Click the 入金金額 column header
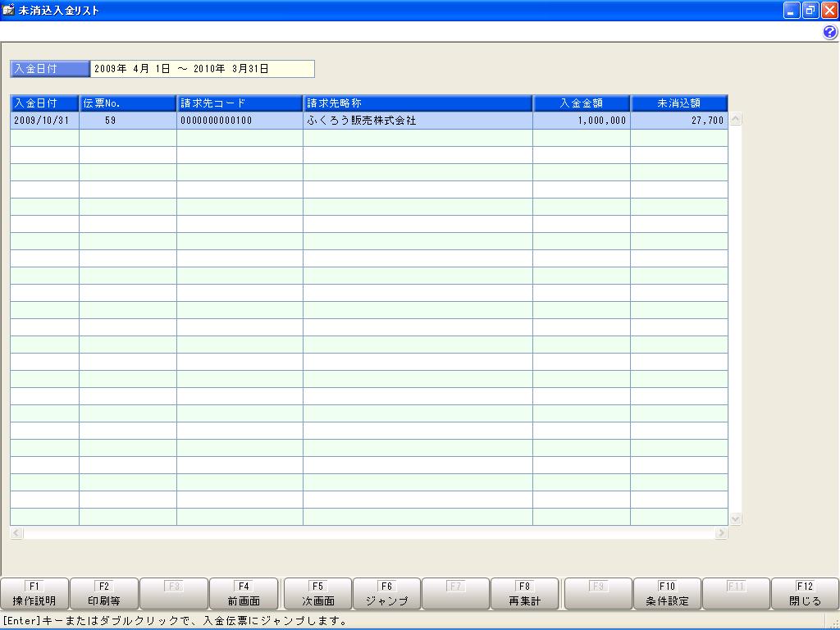 coord(582,103)
